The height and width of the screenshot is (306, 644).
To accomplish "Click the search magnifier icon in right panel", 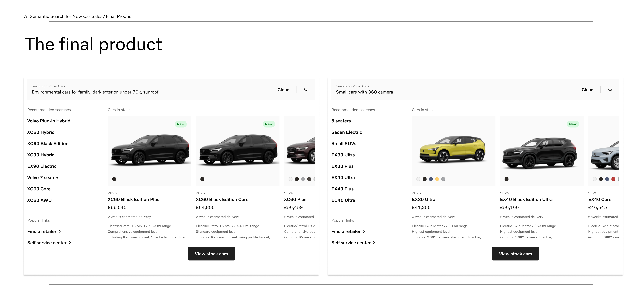I will pos(610,90).
